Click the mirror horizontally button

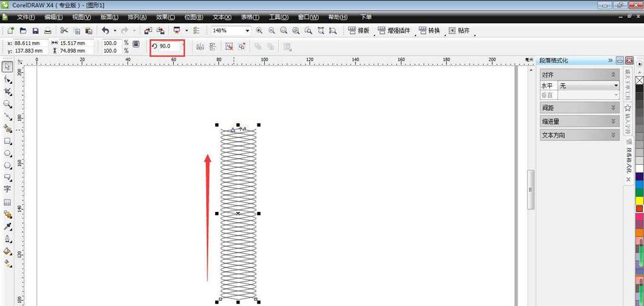tap(200, 46)
